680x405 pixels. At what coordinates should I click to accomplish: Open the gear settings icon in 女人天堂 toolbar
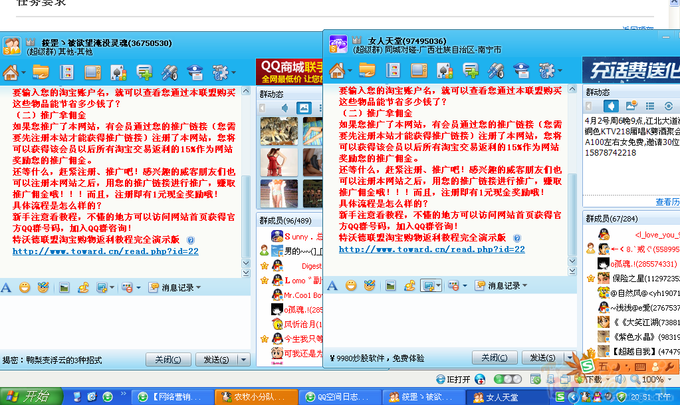546,70
